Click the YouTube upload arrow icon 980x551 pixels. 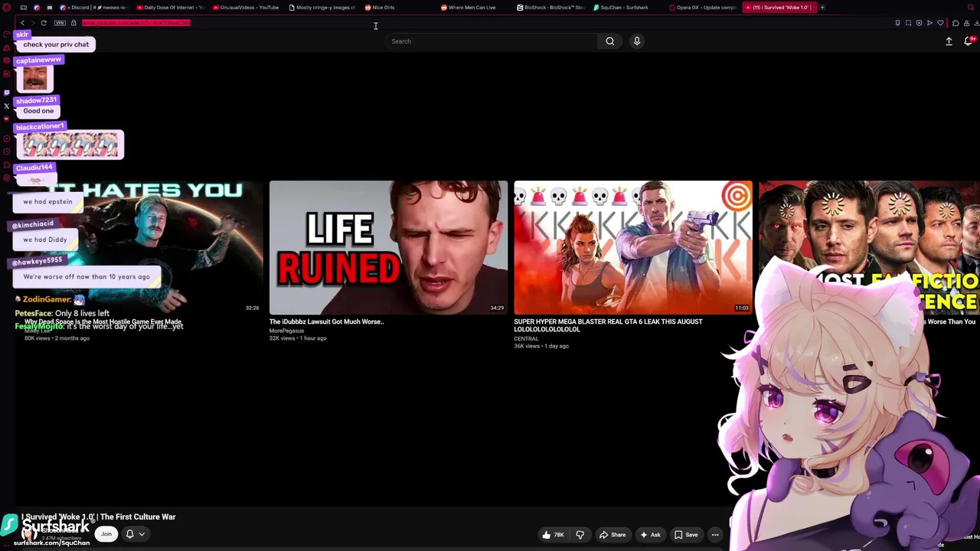(949, 41)
